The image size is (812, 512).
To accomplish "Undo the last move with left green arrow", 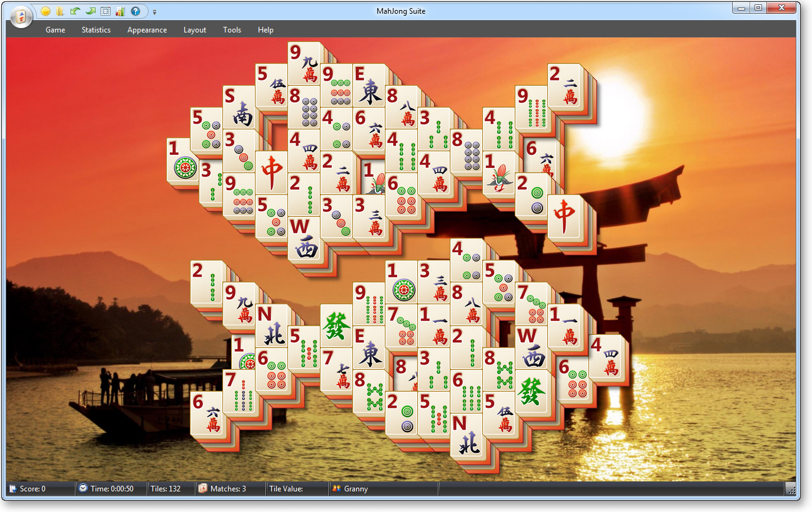I will click(x=75, y=11).
